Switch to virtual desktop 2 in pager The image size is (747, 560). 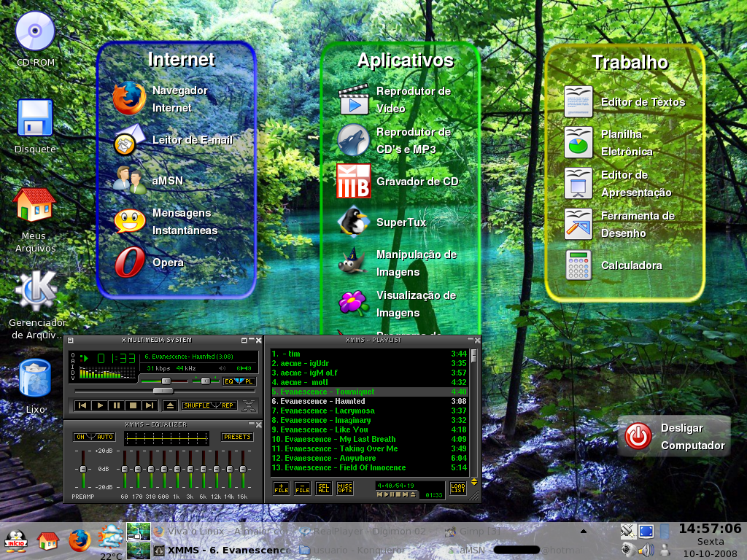[x=138, y=551]
